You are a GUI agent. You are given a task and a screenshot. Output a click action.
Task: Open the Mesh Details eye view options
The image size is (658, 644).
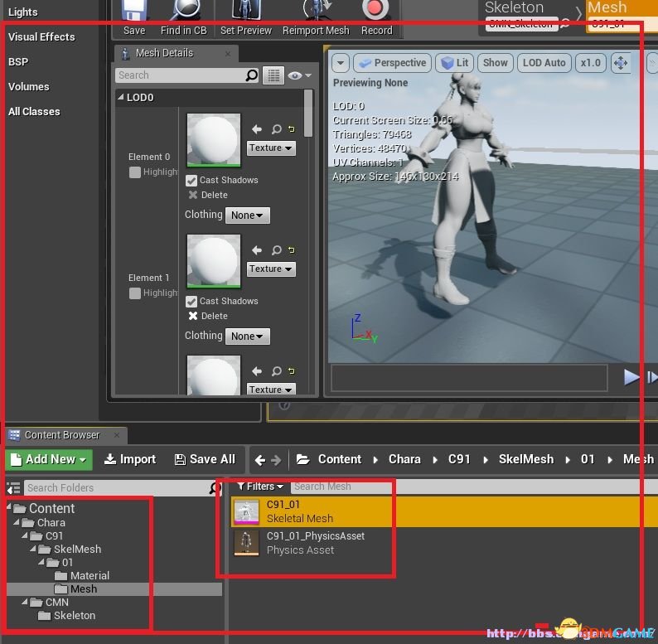(299, 75)
